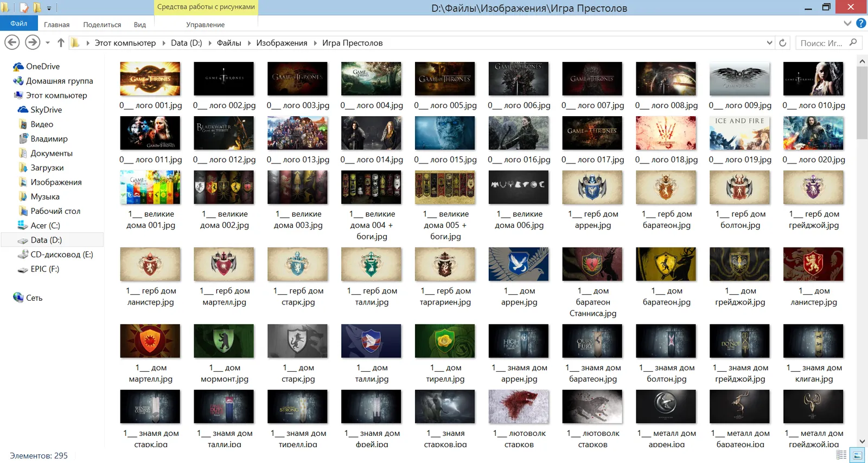The image size is (868, 463).
Task: Open the Help question mark icon
Action: 861,23
